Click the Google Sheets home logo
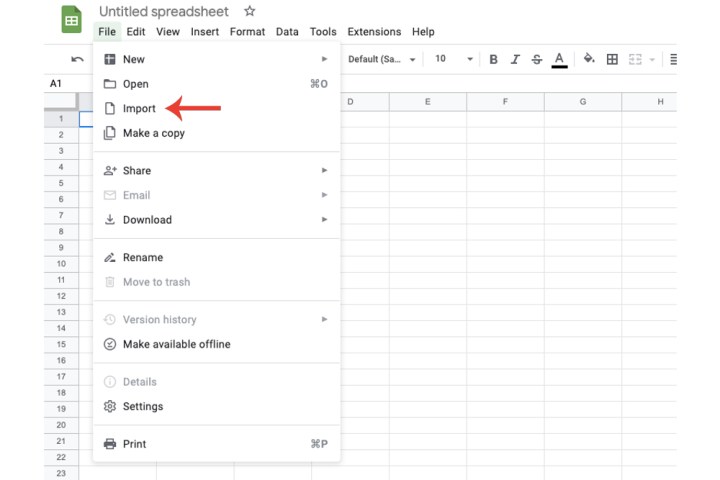Viewport: 720px width, 480px height. 72,20
